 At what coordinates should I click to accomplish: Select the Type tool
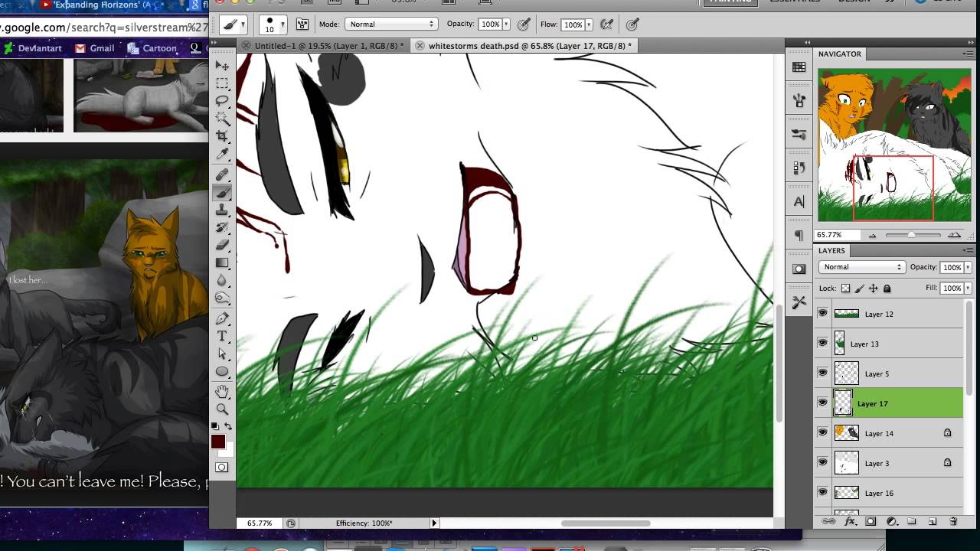222,337
